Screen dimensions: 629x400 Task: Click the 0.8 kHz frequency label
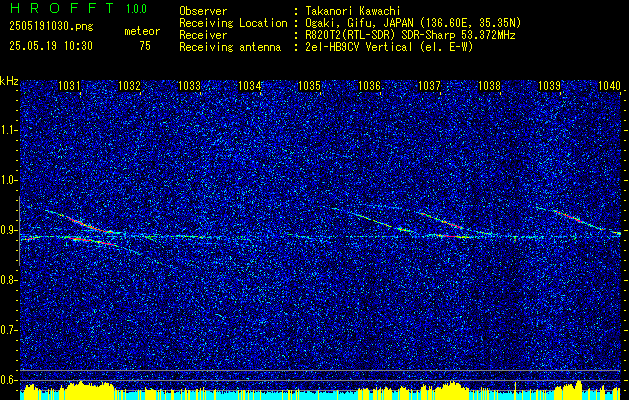(x=9, y=280)
